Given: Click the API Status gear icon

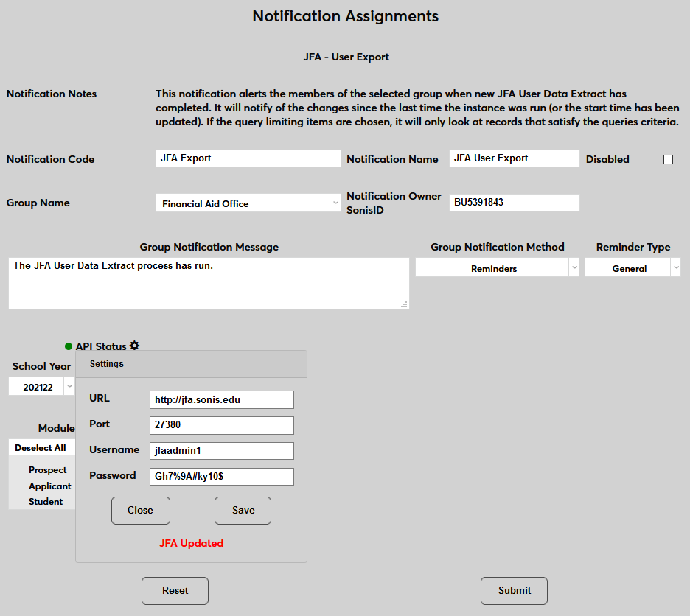Looking at the screenshot, I should [x=134, y=346].
